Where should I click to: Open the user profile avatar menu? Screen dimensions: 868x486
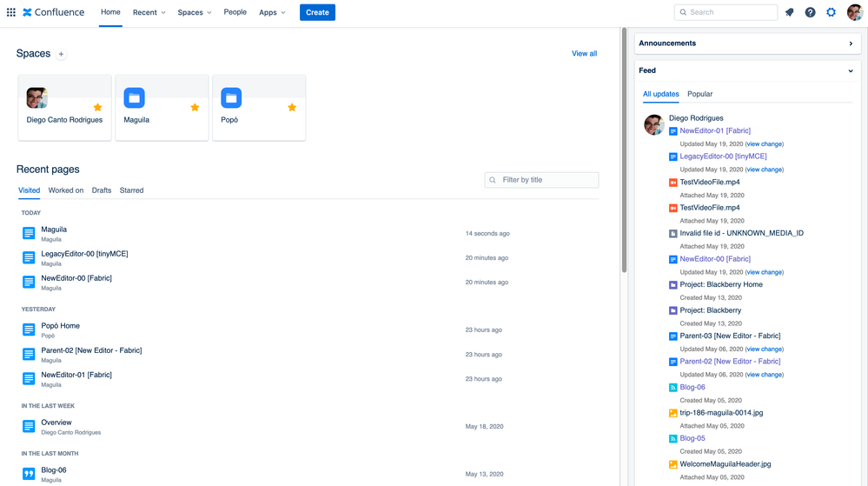coord(855,12)
